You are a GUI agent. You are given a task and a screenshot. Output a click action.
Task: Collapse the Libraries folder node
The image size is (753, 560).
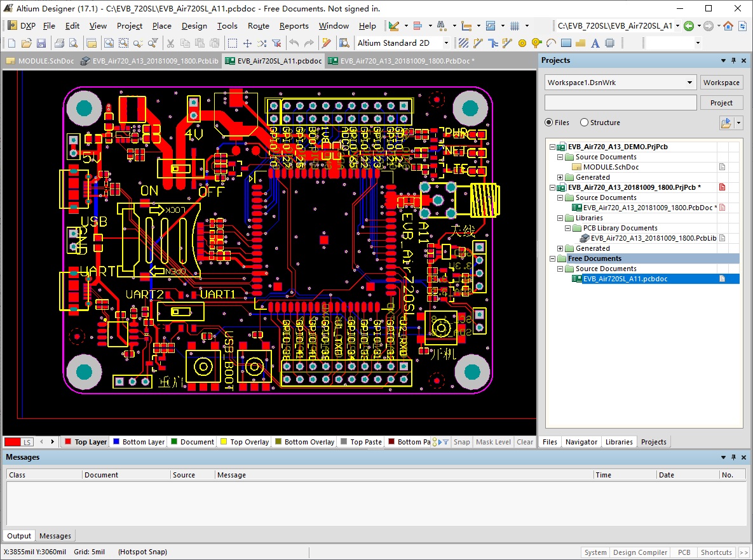pos(560,218)
